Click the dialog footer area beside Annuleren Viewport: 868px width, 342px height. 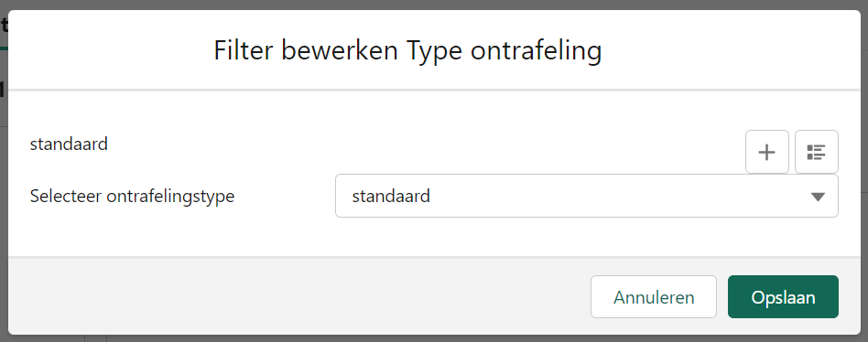(298, 296)
